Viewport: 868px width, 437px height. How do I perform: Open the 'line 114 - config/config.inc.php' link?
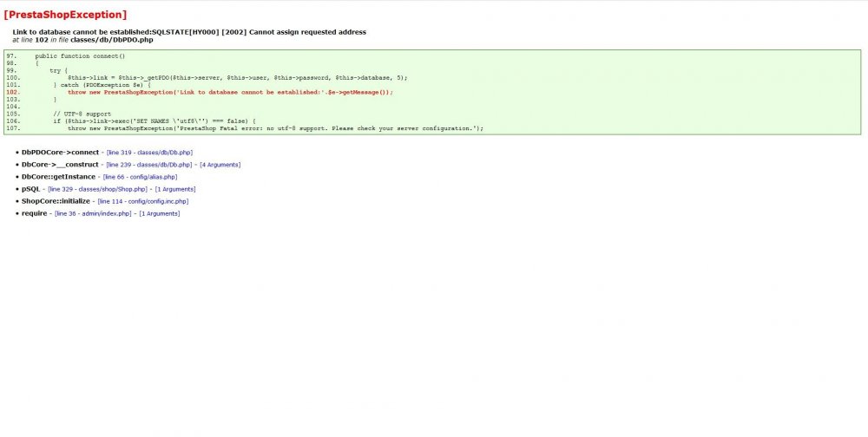coord(143,201)
